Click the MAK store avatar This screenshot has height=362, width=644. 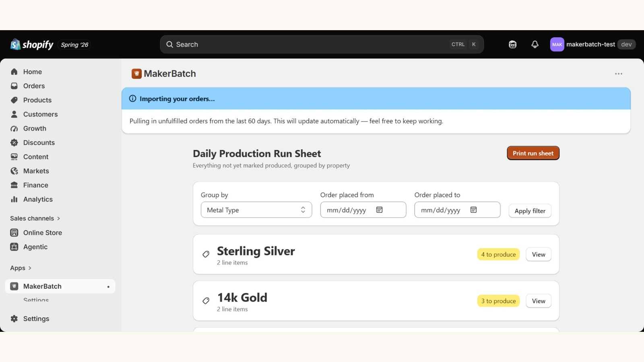(x=557, y=44)
